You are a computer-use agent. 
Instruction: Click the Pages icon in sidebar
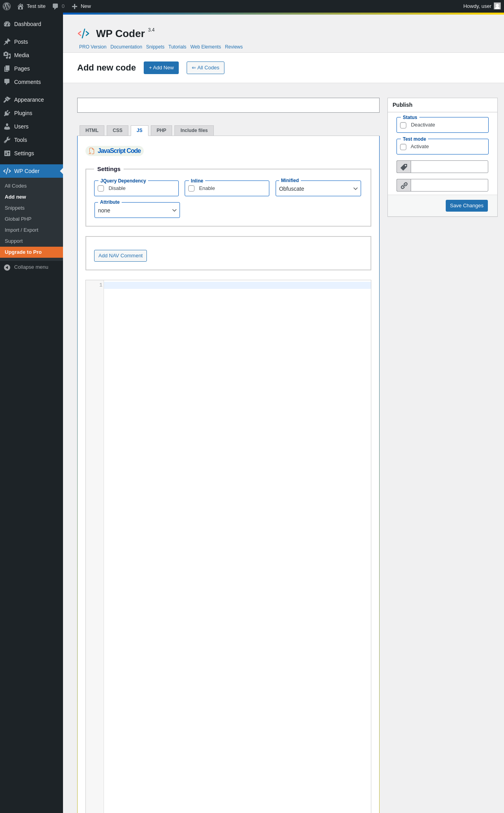click(x=7, y=69)
